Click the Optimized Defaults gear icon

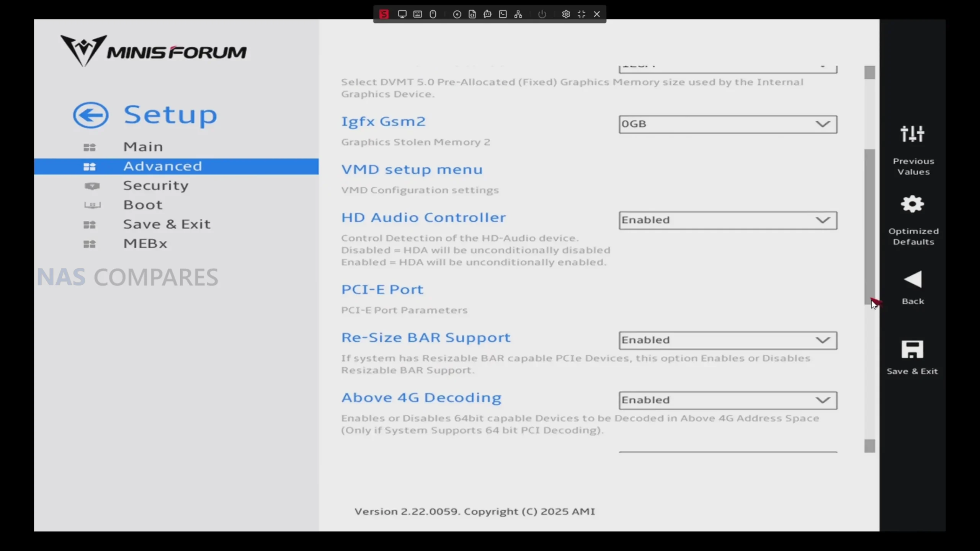(x=912, y=204)
